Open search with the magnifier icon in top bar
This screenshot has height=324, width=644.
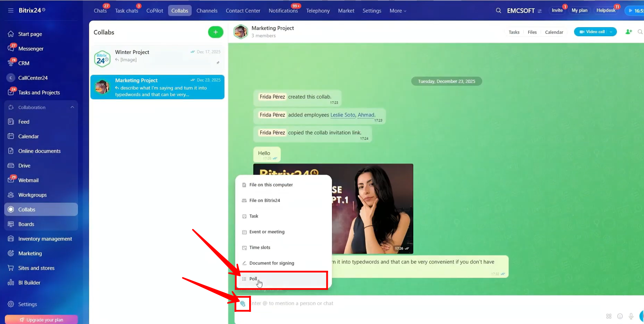498,11
